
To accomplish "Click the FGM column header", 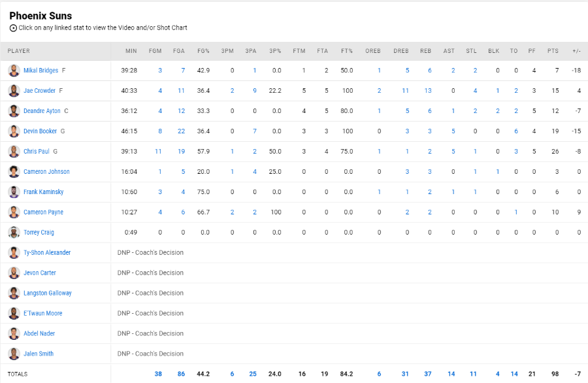I will coord(155,51).
